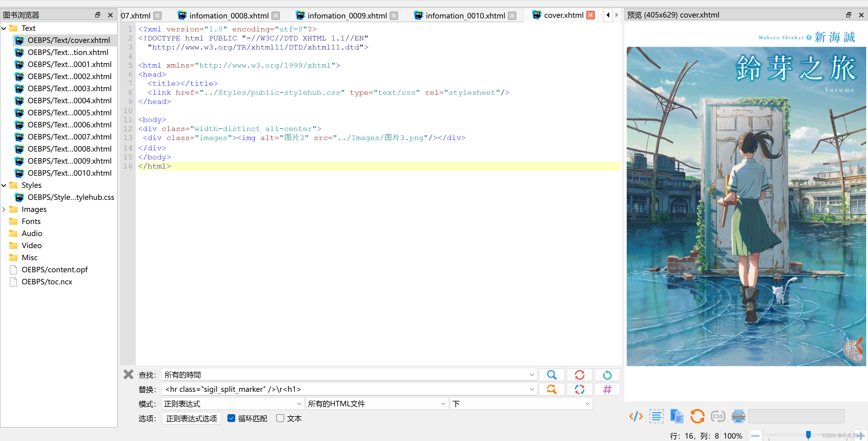
Task: Click the printer icon in preview toolbar
Action: pyautogui.click(x=738, y=416)
